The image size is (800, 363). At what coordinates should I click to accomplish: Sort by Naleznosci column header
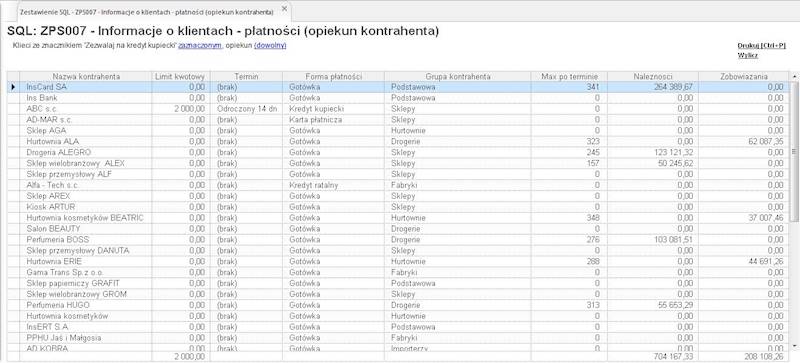pos(653,77)
